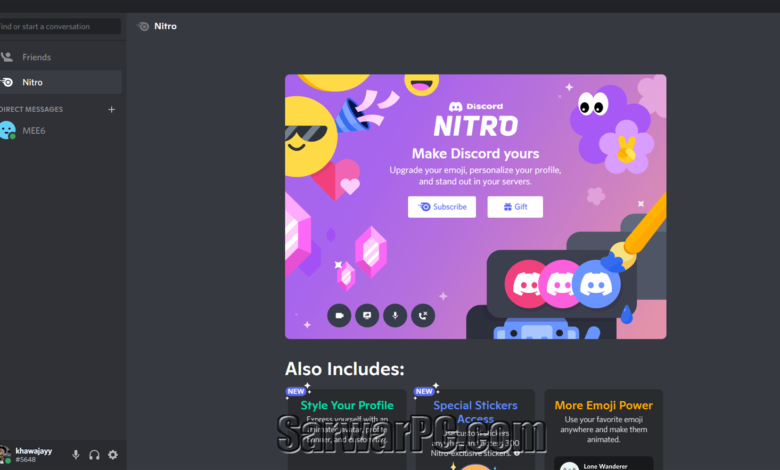Click the khawajayy username text
Image resolution: width=780 pixels, height=470 pixels.
(34, 451)
